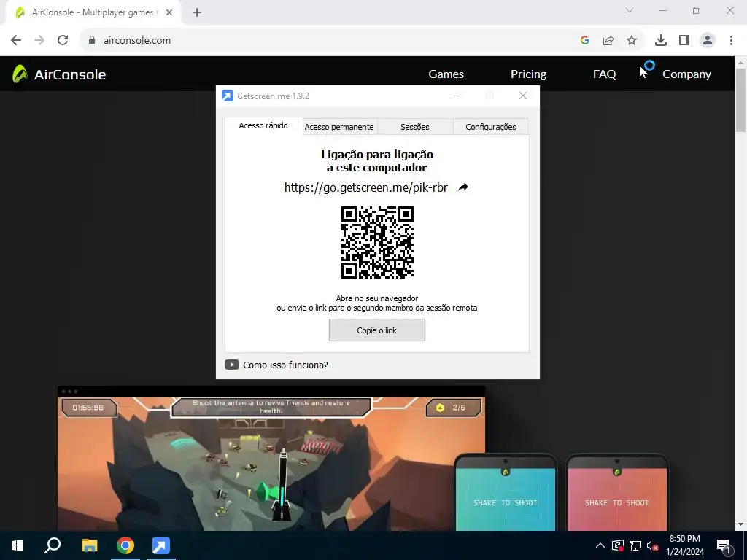Image resolution: width=747 pixels, height=560 pixels.
Task: Switch to the Sessões tab
Action: pyautogui.click(x=415, y=127)
